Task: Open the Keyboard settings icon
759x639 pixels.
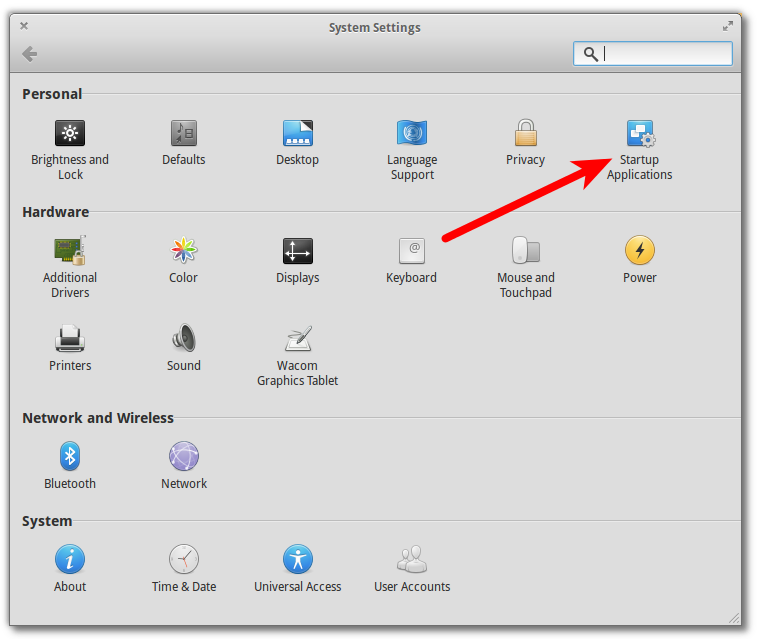Action: (412, 251)
